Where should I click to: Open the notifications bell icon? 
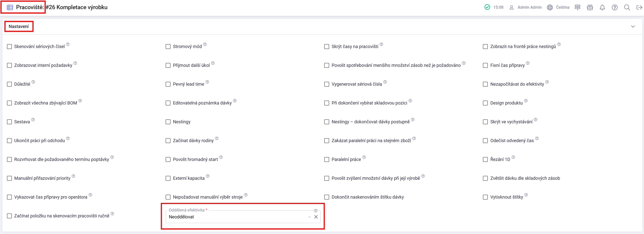click(602, 7)
